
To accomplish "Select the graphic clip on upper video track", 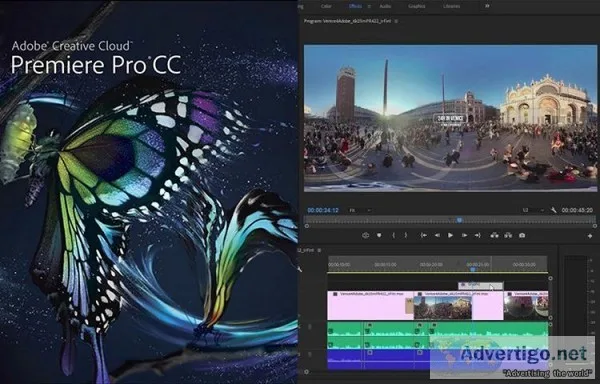I will pyautogui.click(x=481, y=286).
